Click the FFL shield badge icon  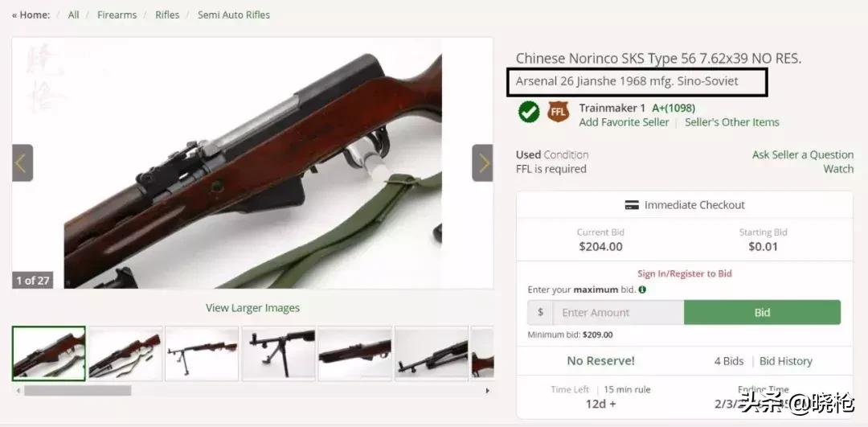coord(559,113)
